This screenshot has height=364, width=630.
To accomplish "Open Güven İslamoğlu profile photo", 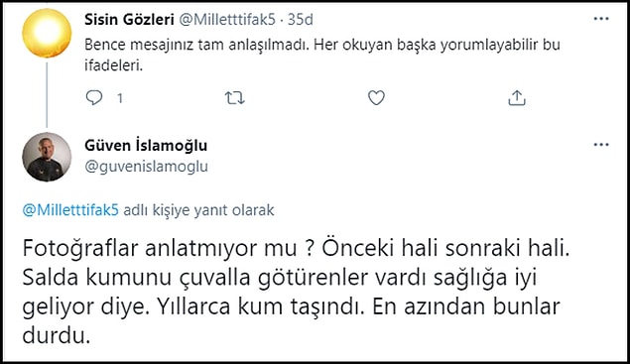I will click(47, 157).
